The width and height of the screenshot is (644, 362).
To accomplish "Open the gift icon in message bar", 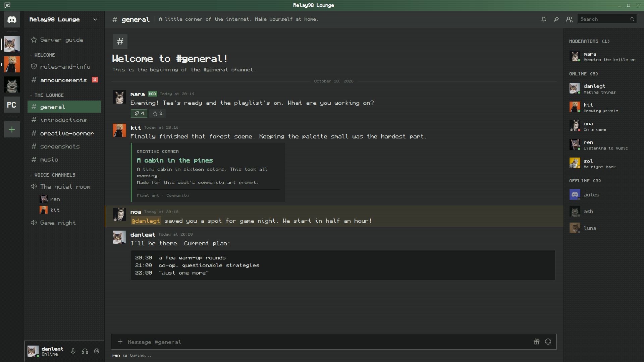I will [537, 342].
